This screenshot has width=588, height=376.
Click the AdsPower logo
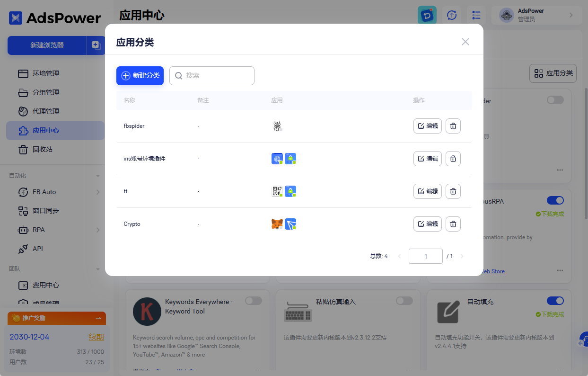(54, 18)
